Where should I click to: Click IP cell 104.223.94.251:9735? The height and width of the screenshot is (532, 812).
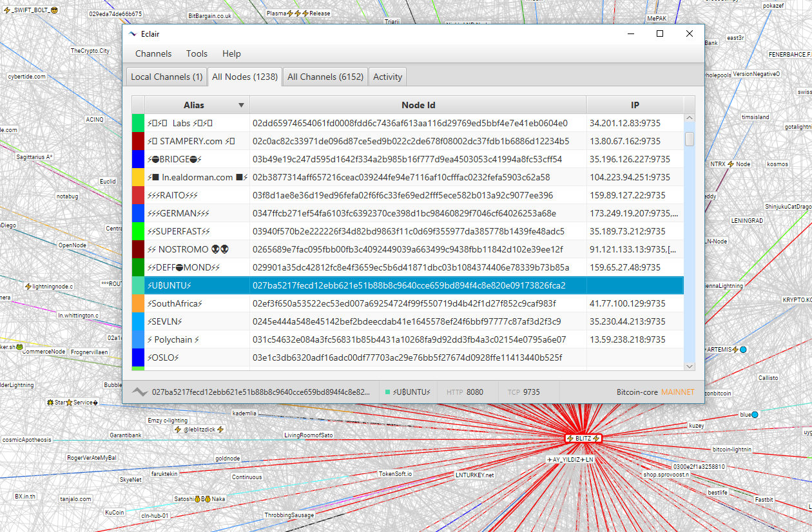(635, 177)
